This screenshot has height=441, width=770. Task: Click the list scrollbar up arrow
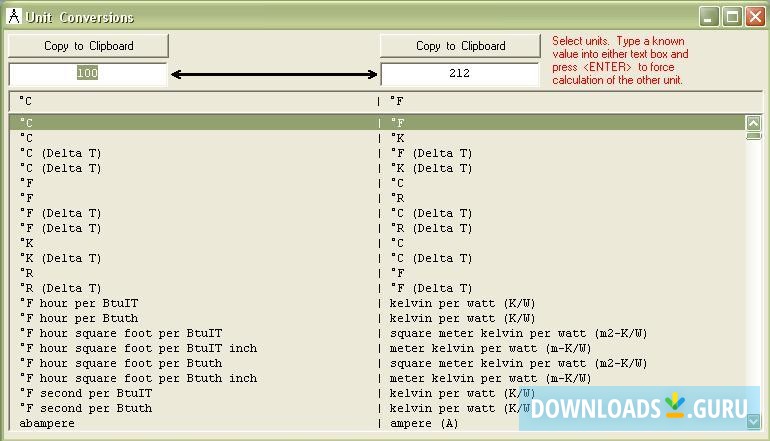click(x=753, y=123)
